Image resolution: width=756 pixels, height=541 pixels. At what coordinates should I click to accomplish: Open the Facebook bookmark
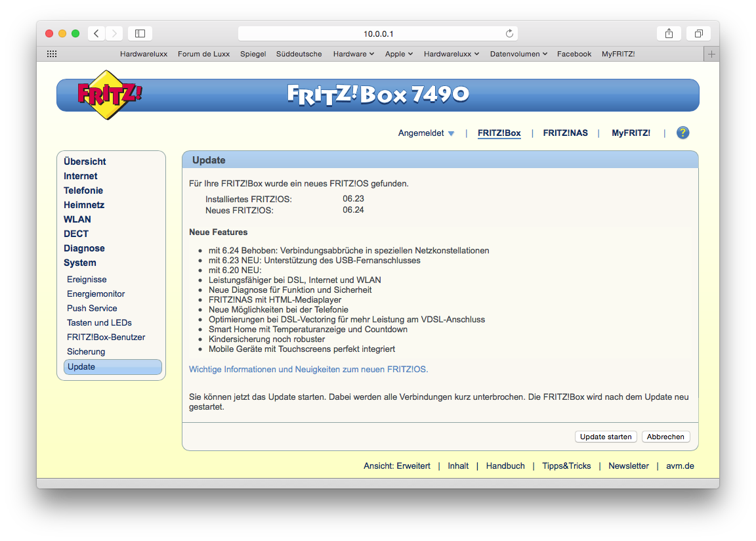pos(574,54)
